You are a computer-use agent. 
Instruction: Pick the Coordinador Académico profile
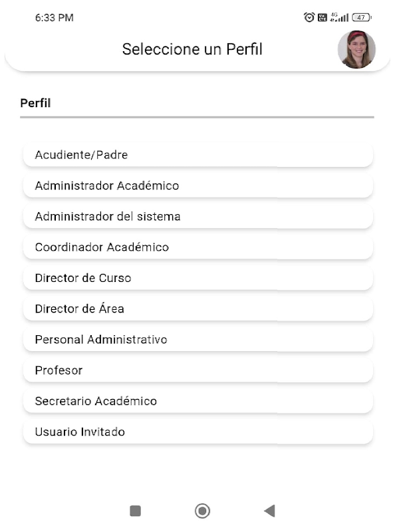click(198, 247)
